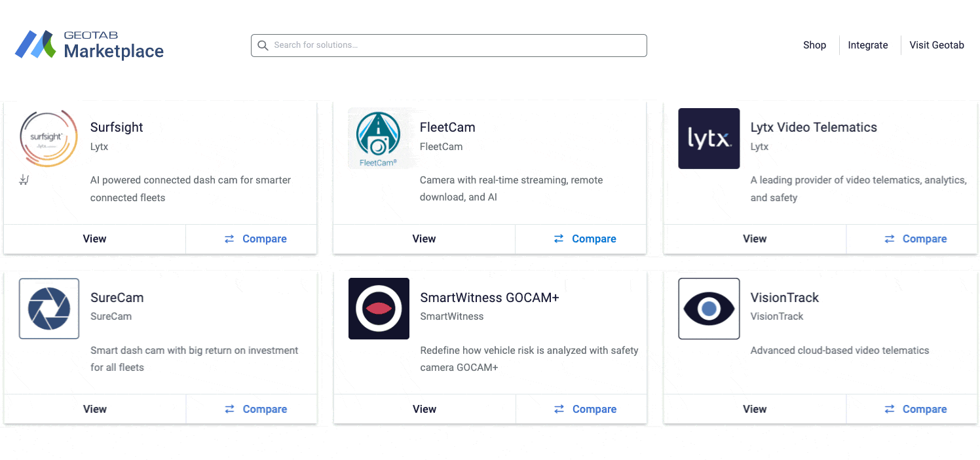Go to Visit Geotab link
The height and width of the screenshot is (460, 980).
click(937, 45)
